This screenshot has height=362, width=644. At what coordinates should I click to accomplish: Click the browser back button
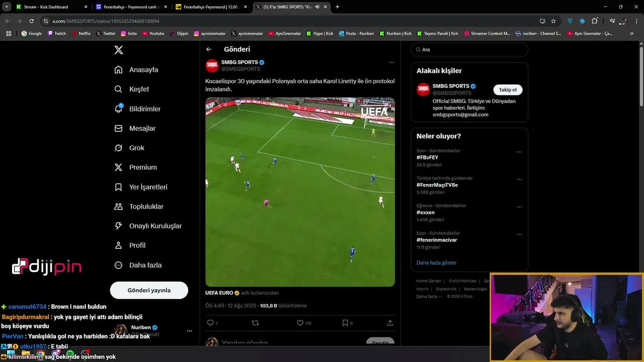point(7,21)
